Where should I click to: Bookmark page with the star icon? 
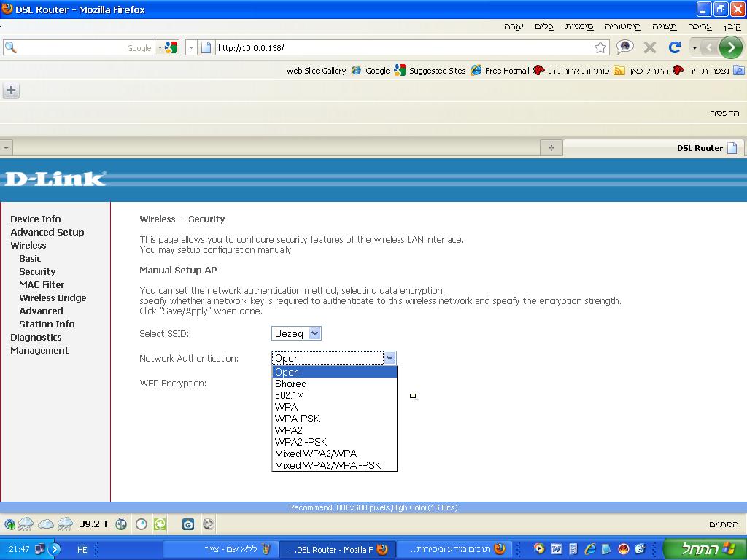600,47
